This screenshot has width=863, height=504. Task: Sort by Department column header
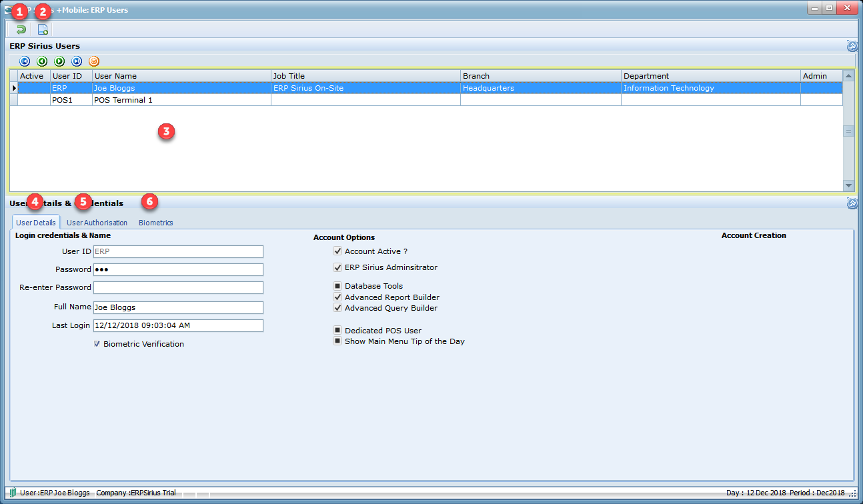tap(711, 76)
